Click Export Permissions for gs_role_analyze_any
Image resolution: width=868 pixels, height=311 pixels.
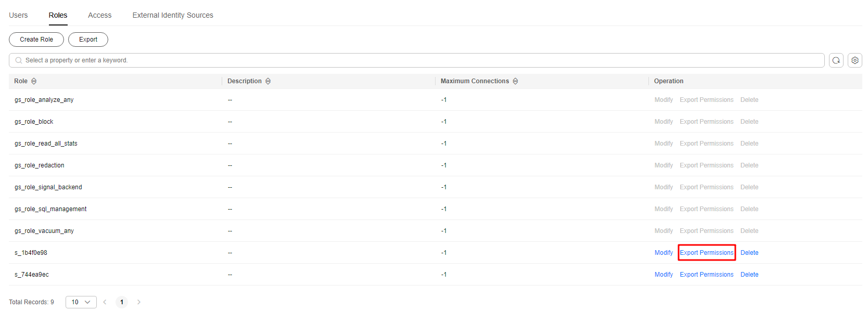(x=707, y=100)
